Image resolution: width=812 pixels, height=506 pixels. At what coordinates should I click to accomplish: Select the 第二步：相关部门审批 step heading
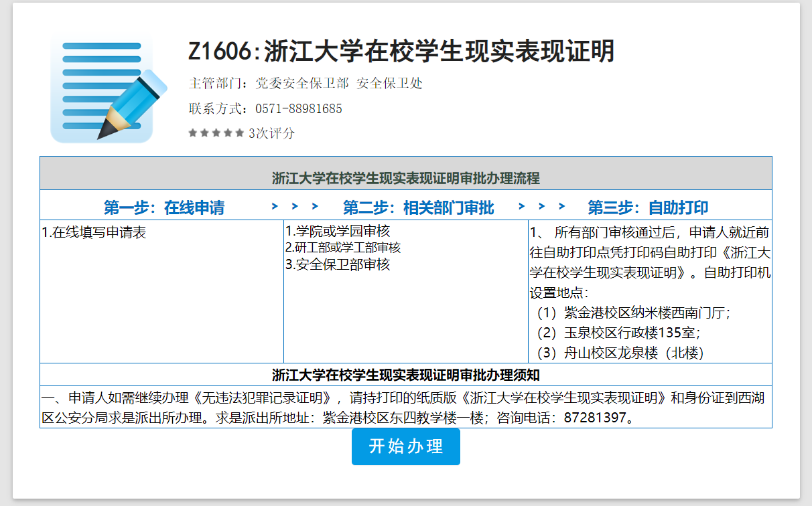point(419,208)
